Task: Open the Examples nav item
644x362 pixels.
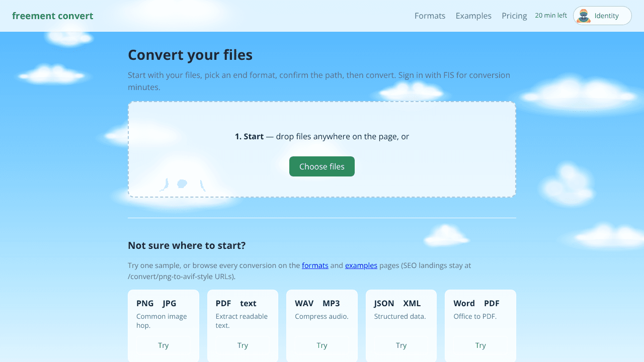Action: [x=473, y=16]
